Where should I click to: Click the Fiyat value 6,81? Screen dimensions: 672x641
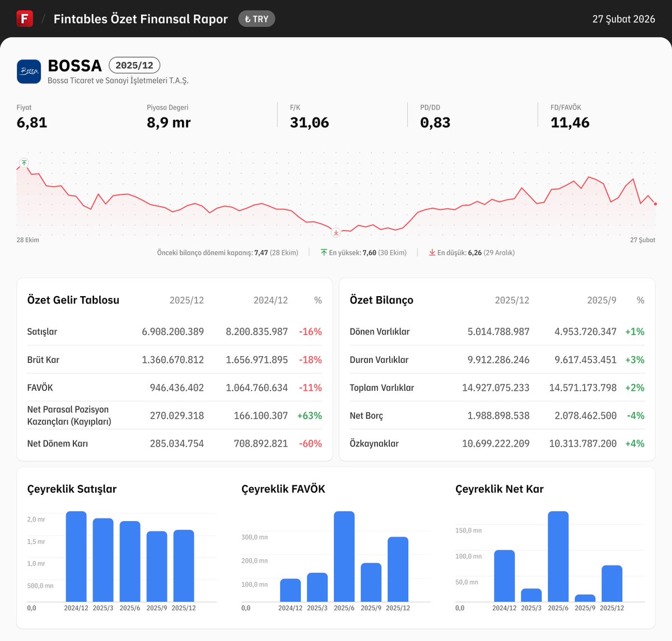click(32, 123)
